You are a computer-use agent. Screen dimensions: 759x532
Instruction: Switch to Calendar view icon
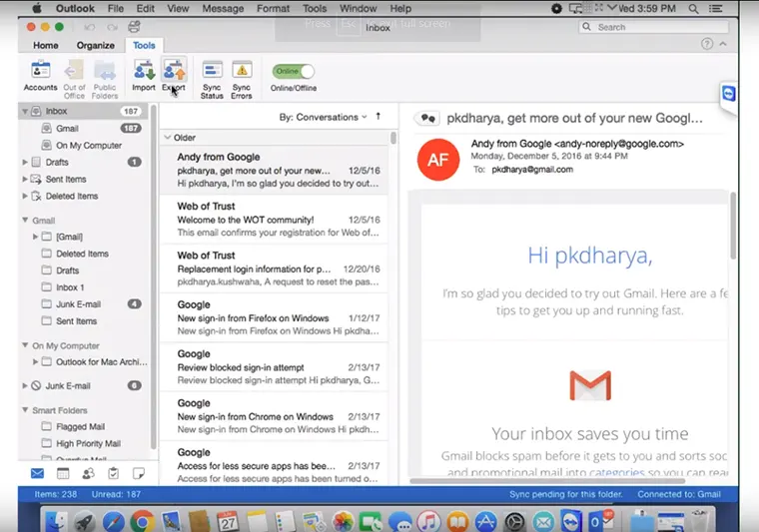(63, 473)
